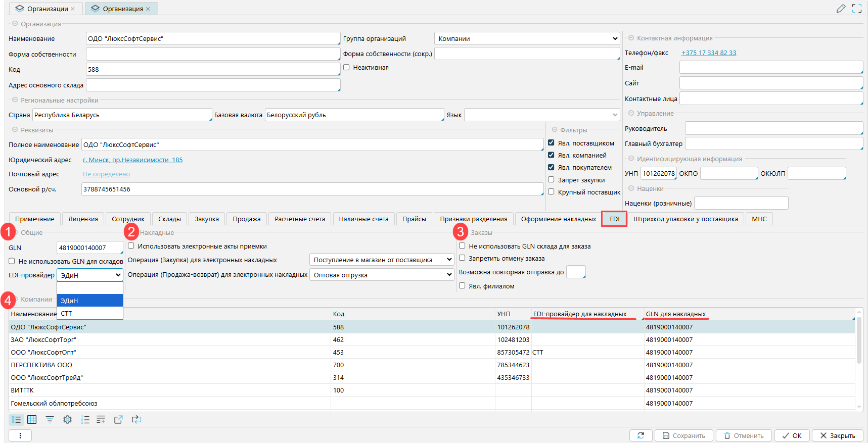Open the МНС tab
This screenshot has width=868, height=443.
tap(759, 219)
